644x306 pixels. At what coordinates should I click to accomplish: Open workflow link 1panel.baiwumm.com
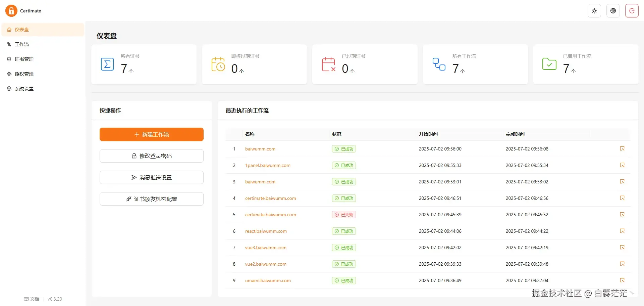pyautogui.click(x=268, y=165)
